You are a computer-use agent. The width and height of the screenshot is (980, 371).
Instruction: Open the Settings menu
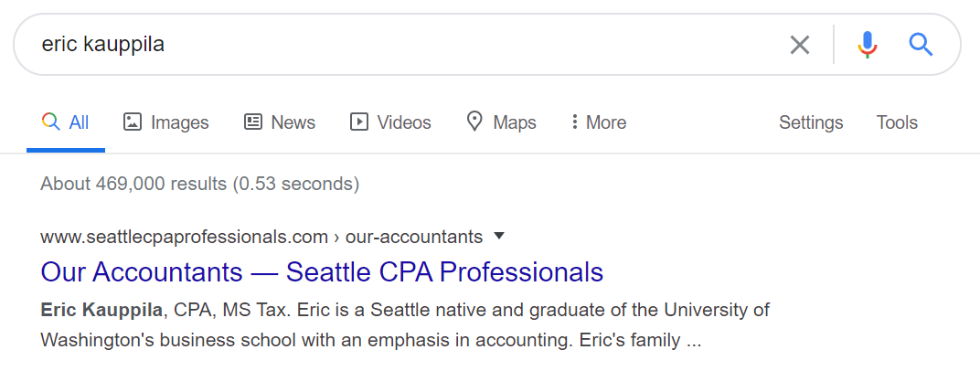click(811, 122)
